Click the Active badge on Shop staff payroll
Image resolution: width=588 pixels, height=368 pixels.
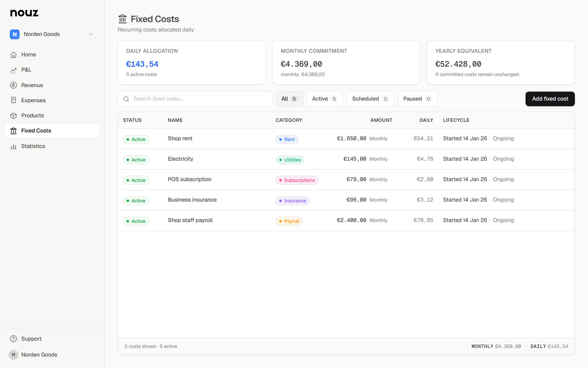136,221
